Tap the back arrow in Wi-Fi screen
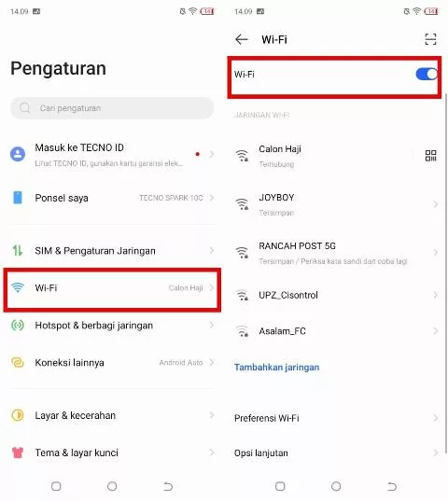 tap(241, 39)
